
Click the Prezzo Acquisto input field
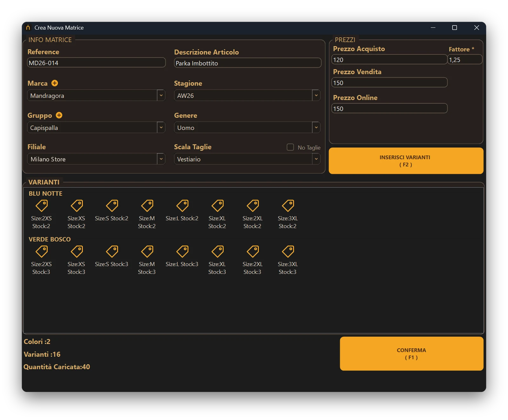(389, 59)
